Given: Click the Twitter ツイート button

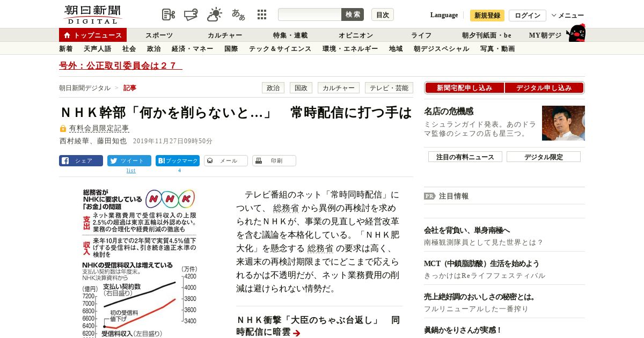Looking at the screenshot, I should coord(129,160).
